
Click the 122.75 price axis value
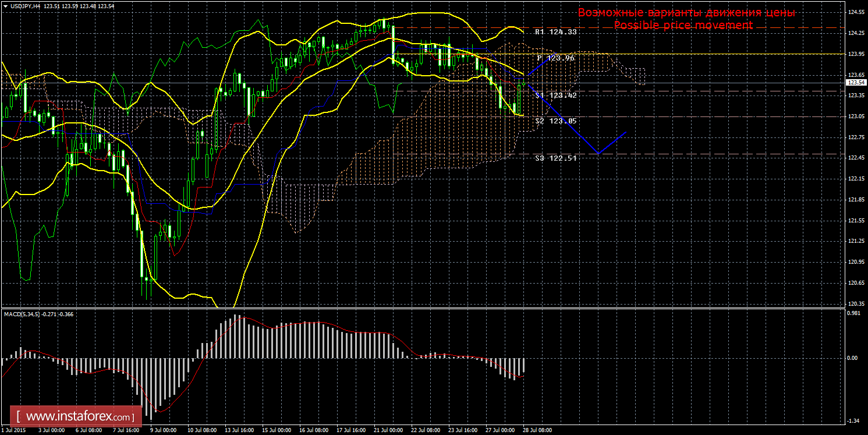855,137
